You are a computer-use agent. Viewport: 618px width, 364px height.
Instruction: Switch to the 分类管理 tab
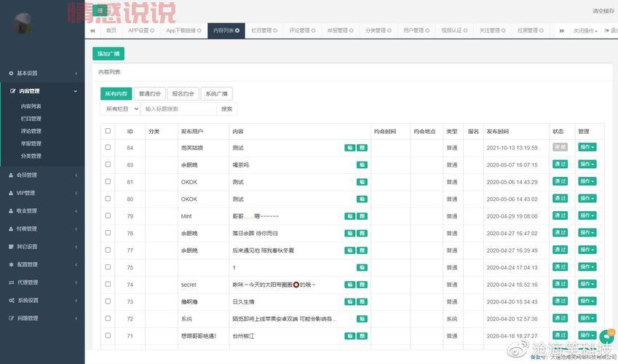tap(378, 31)
